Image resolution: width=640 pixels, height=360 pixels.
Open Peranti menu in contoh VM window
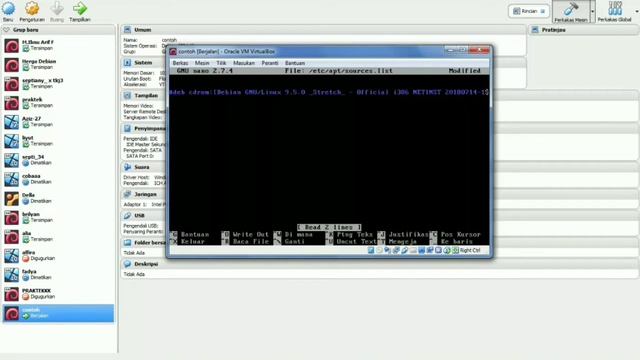(x=270, y=63)
